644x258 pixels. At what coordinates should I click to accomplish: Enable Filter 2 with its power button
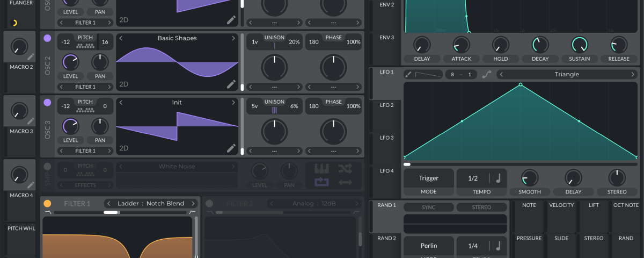[209, 204]
